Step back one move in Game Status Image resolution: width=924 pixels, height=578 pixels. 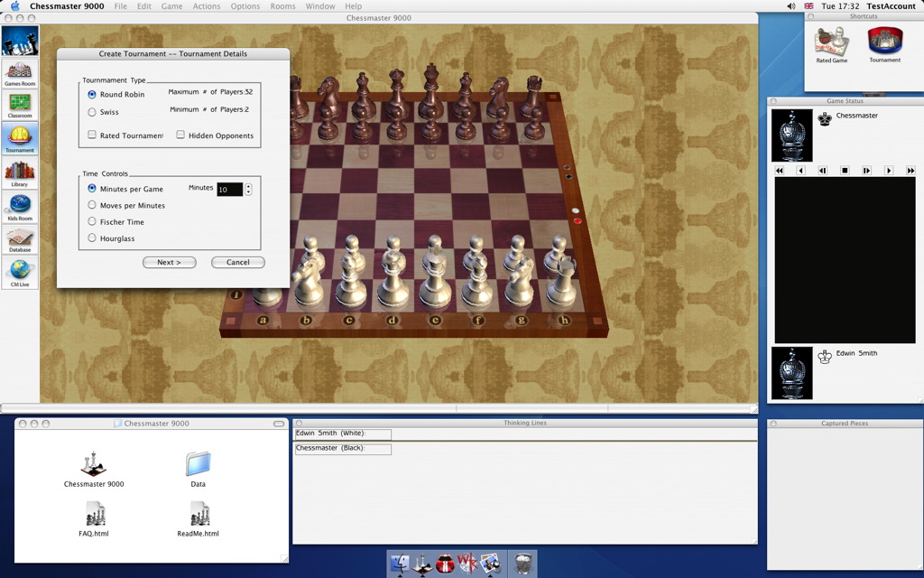[801, 171]
